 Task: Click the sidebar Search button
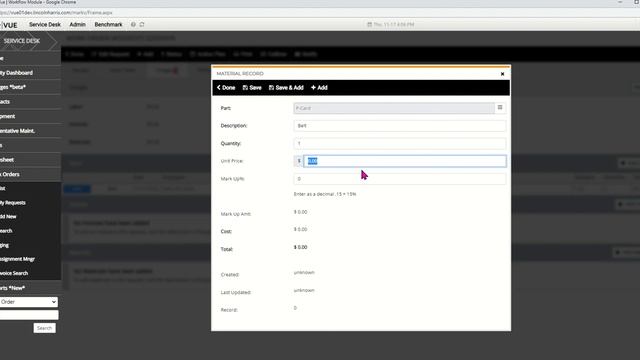[x=44, y=328]
